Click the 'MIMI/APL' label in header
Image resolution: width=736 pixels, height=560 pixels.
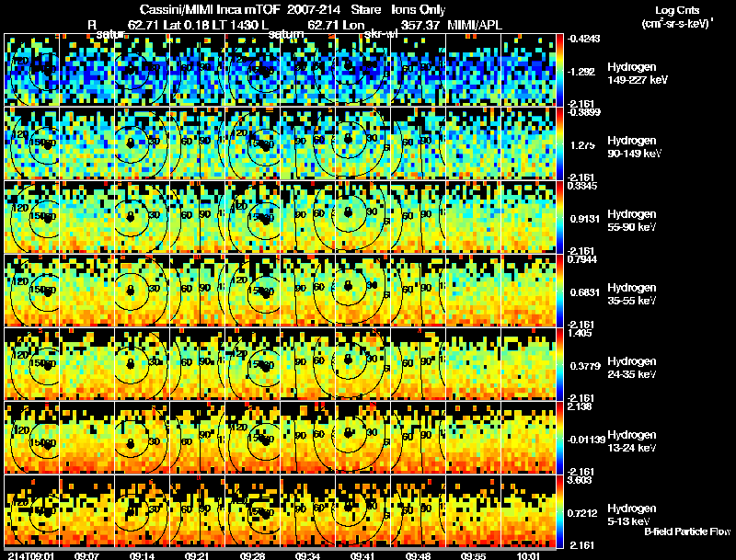coord(475,26)
